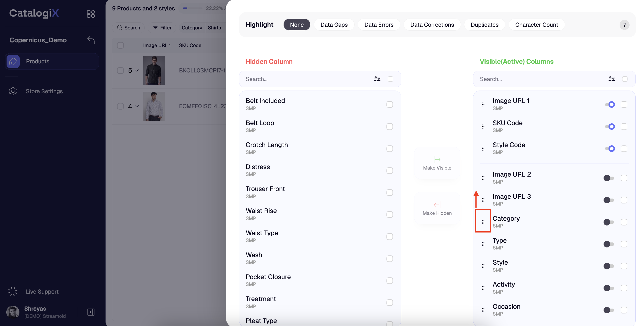The width and height of the screenshot is (644, 326).
Task: Click the back arrow next to Copernicus_Demo
Action: click(91, 40)
